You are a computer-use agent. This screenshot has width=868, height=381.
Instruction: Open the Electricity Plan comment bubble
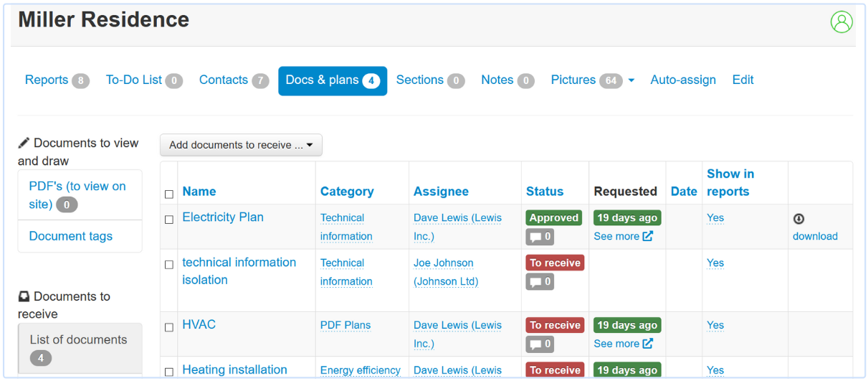pos(540,237)
